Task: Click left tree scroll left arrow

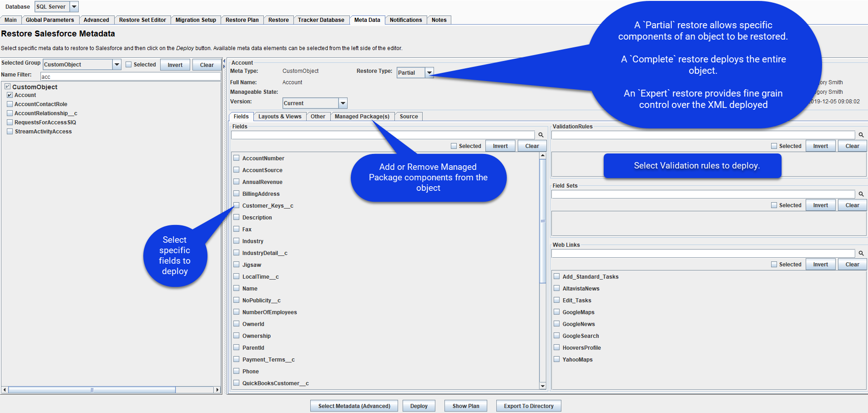Action: click(x=5, y=390)
